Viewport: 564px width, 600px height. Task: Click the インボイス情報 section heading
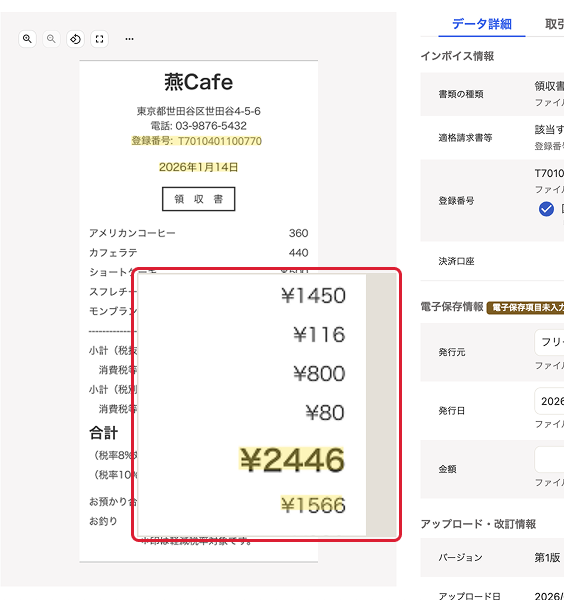point(457,56)
